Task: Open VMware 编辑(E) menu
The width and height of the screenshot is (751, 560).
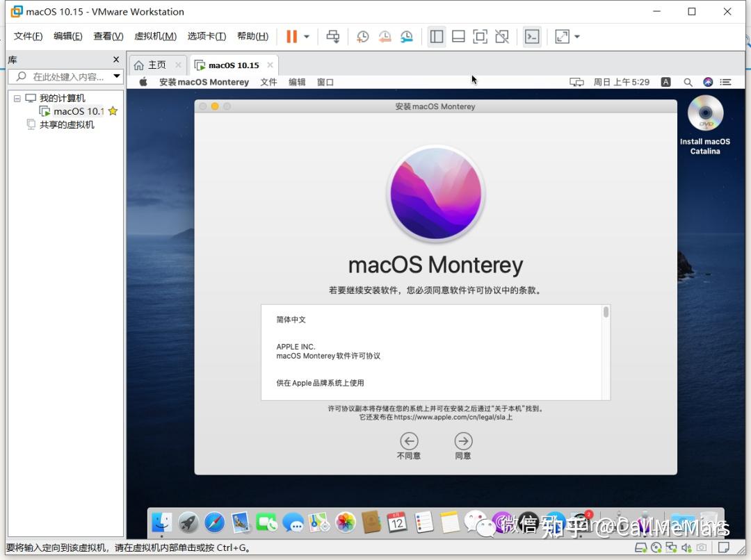Action: tap(68, 36)
